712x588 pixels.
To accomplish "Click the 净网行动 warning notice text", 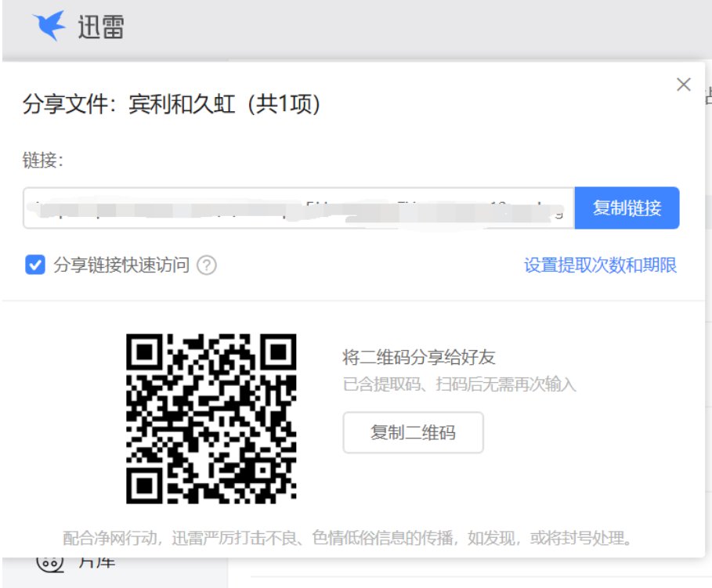I will 347,538.
